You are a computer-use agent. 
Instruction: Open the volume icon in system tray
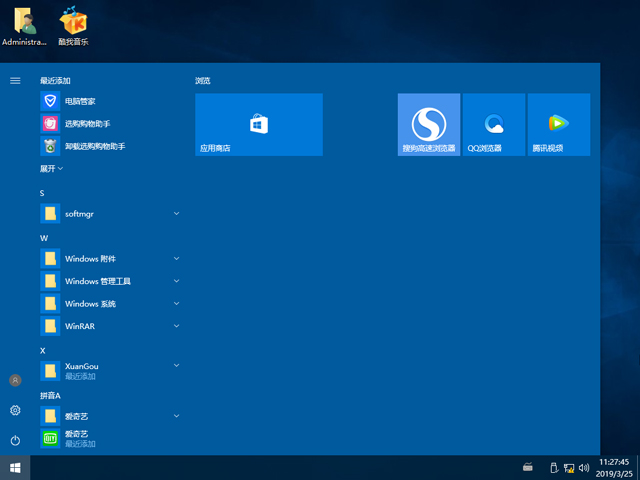[583, 467]
